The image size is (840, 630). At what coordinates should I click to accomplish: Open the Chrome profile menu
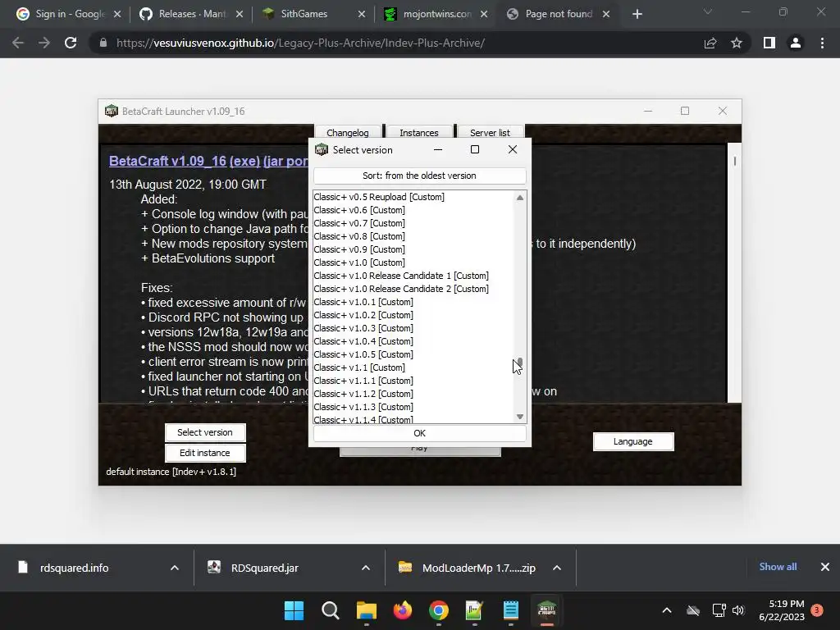[x=796, y=43]
